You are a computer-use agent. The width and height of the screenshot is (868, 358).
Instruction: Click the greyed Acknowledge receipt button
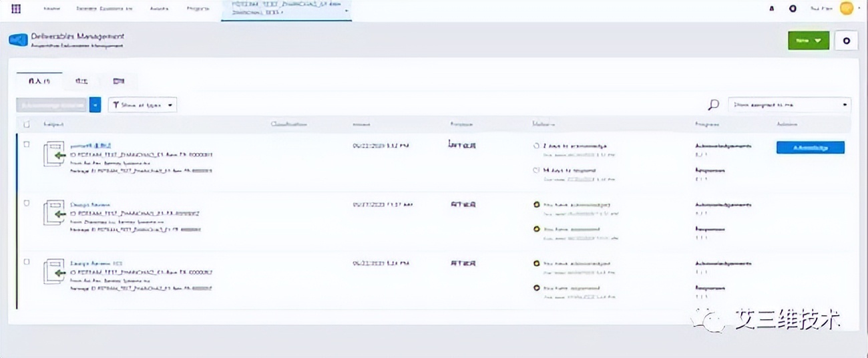[52, 105]
